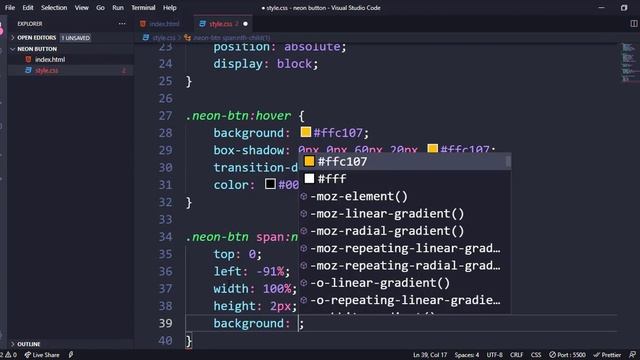Select the -moz-linear-gradient() suggestion

[404, 213]
